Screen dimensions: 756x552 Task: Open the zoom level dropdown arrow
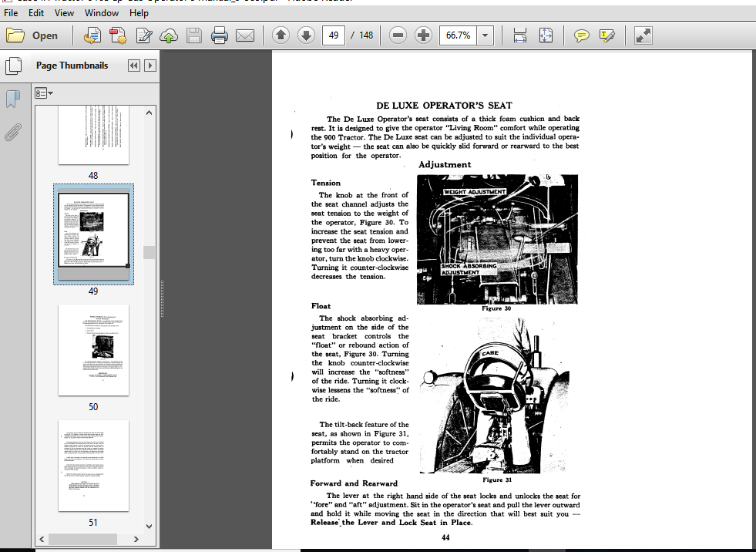485,35
